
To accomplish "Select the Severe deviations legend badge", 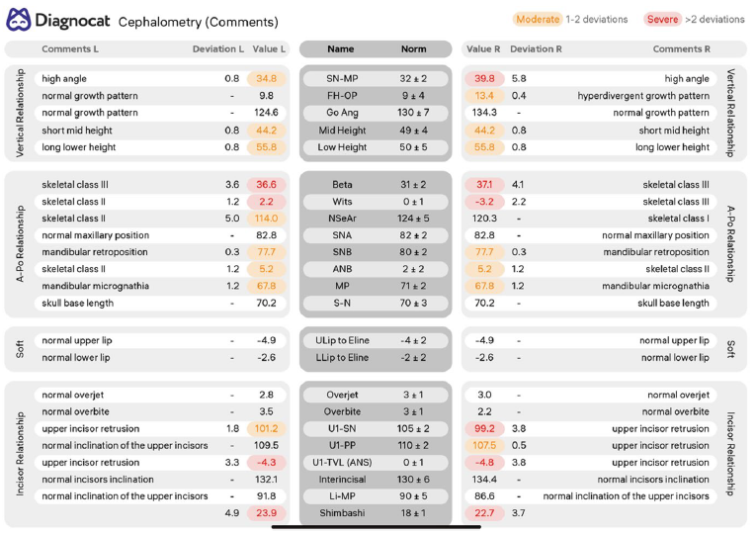I will coord(662,20).
